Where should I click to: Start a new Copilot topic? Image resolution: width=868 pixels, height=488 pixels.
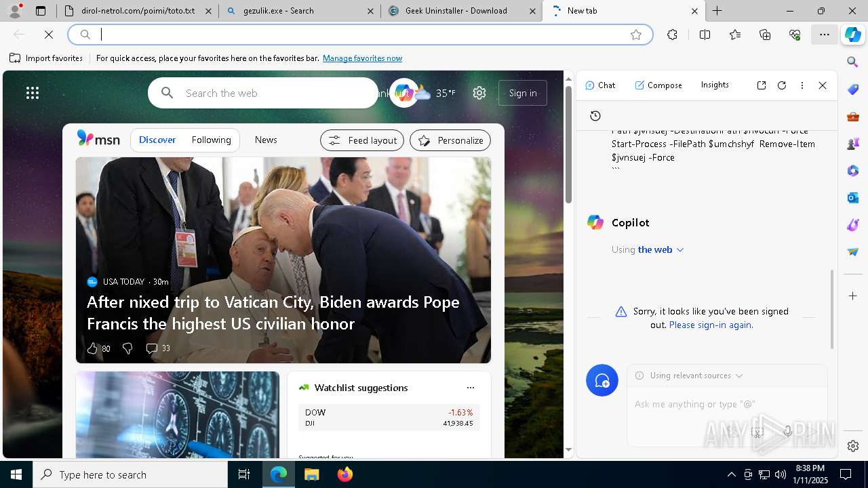[x=602, y=381]
